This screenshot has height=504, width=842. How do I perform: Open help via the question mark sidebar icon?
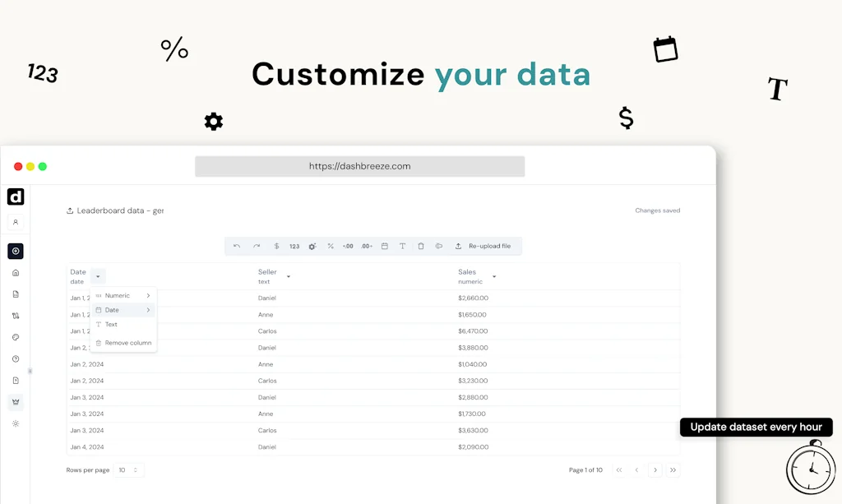(x=16, y=358)
